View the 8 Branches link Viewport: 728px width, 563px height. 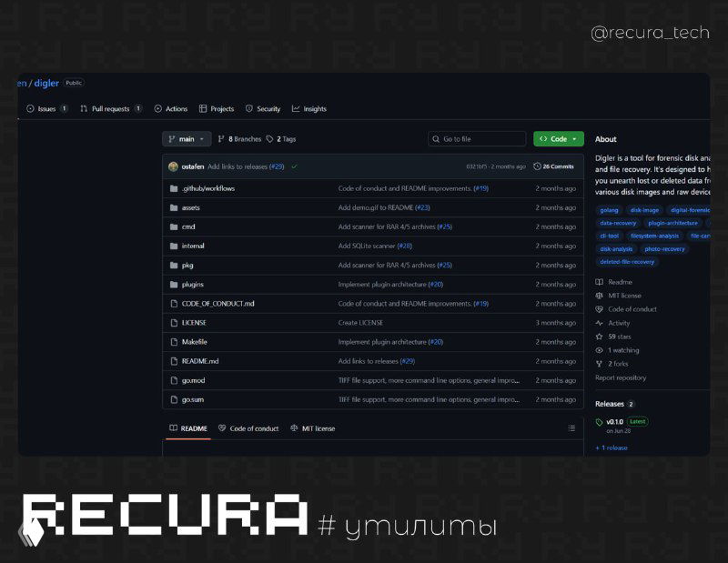pyautogui.click(x=238, y=139)
